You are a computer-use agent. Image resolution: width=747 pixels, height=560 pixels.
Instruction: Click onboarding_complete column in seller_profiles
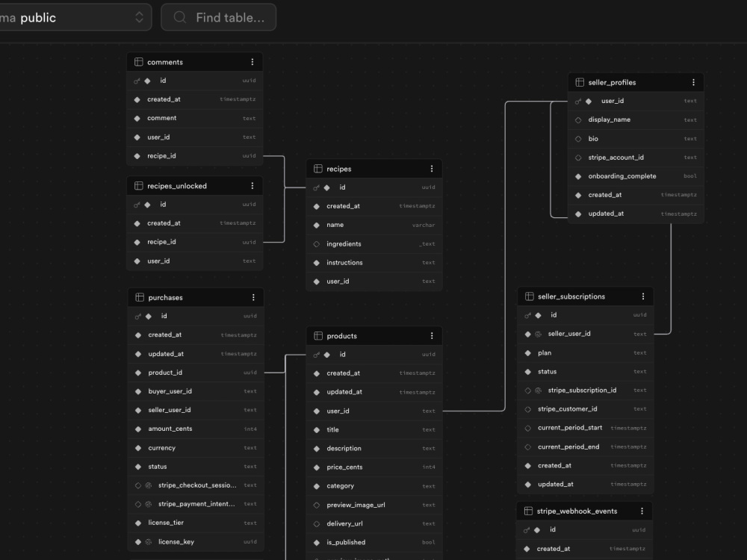[636, 176]
